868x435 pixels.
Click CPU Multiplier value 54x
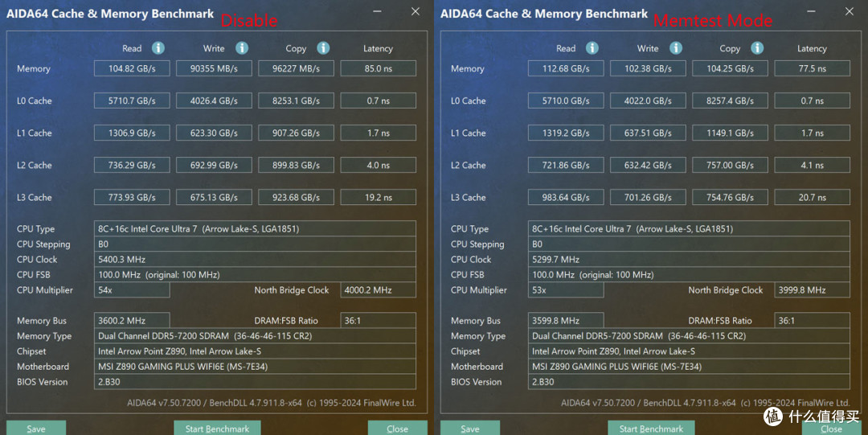132,289
